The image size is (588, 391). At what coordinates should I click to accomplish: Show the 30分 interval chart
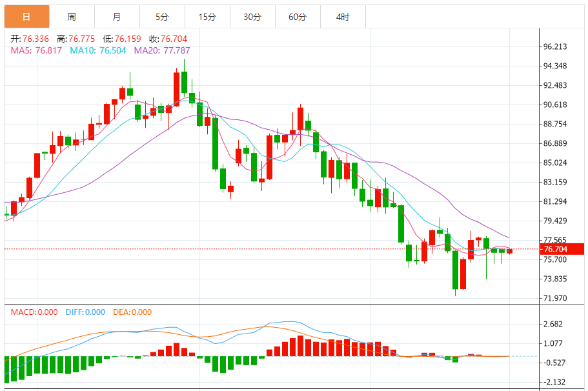pyautogui.click(x=252, y=17)
